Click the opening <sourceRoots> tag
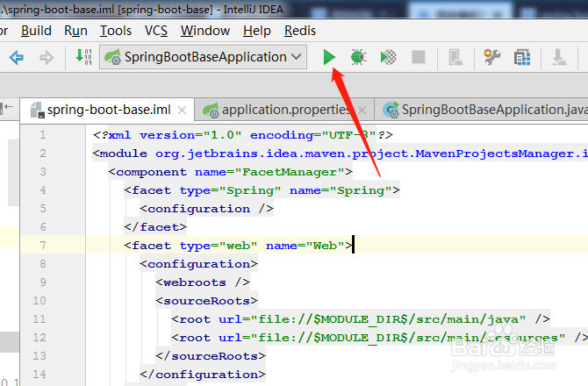 point(206,301)
